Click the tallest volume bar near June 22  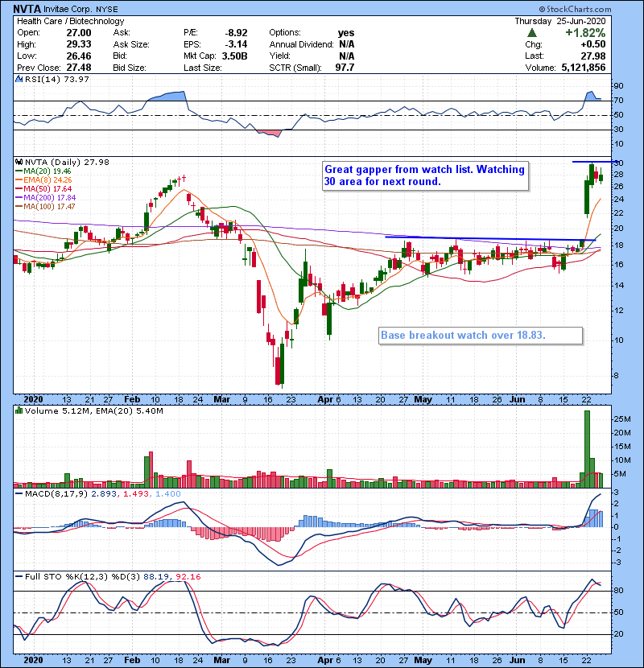(x=587, y=449)
